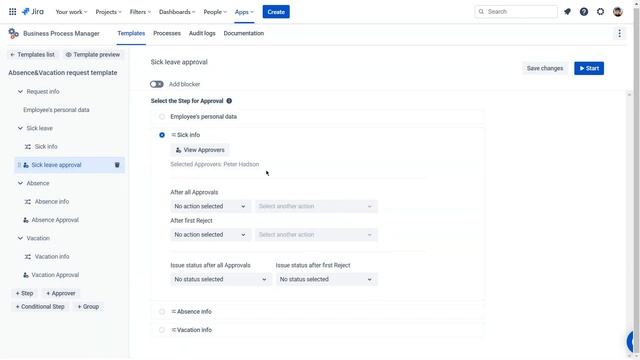
Task: Click the Jira logo
Action: [x=33, y=12]
